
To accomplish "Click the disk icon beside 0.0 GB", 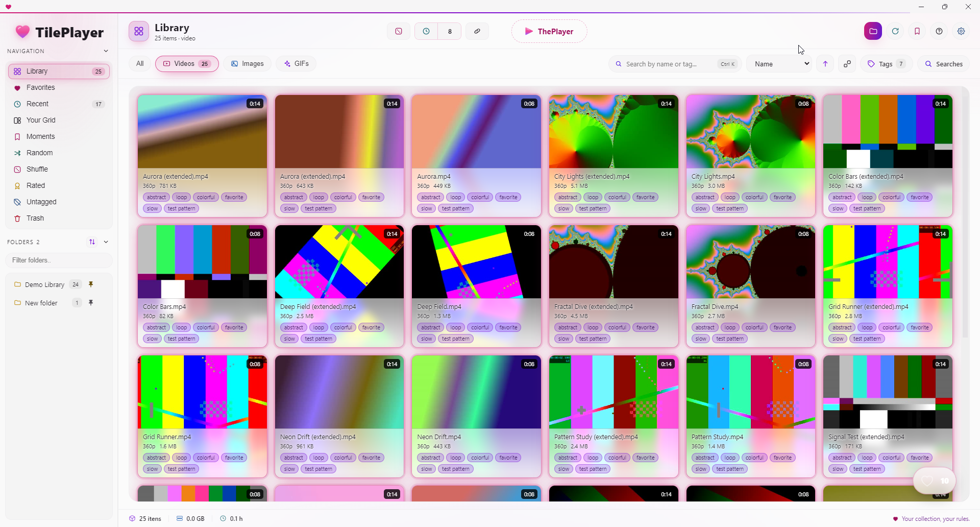I will (x=180, y=518).
